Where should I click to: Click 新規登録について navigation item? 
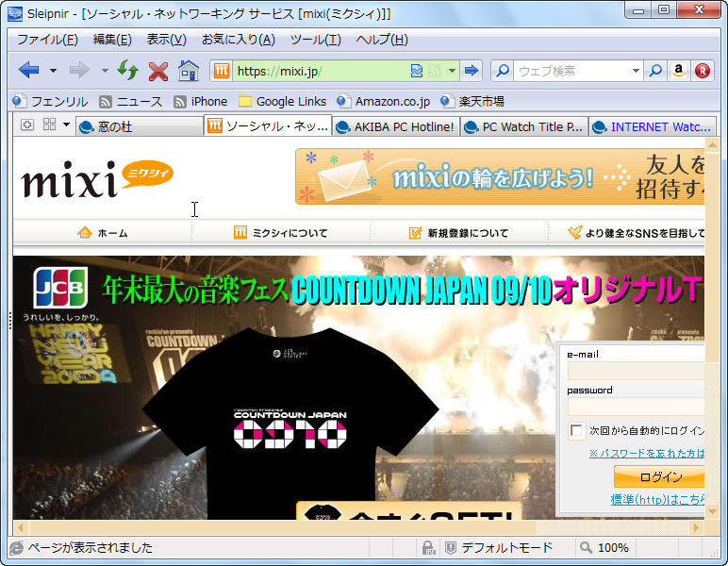tap(458, 233)
